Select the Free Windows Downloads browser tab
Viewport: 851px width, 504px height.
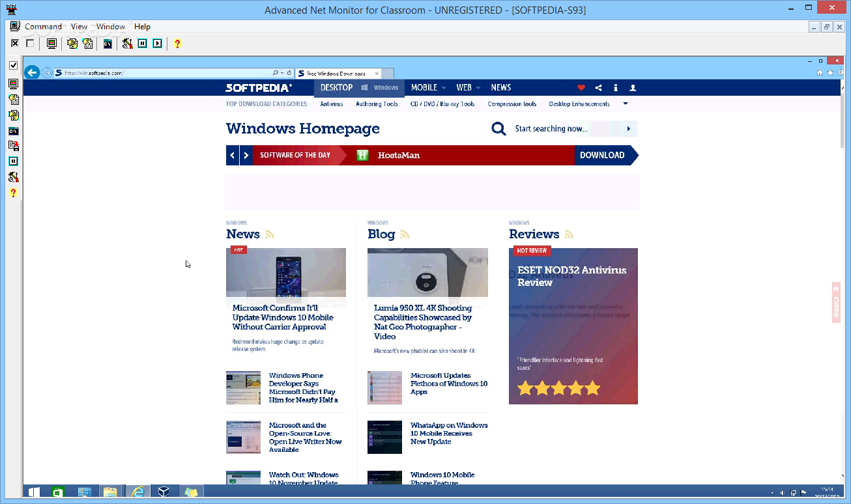[339, 74]
